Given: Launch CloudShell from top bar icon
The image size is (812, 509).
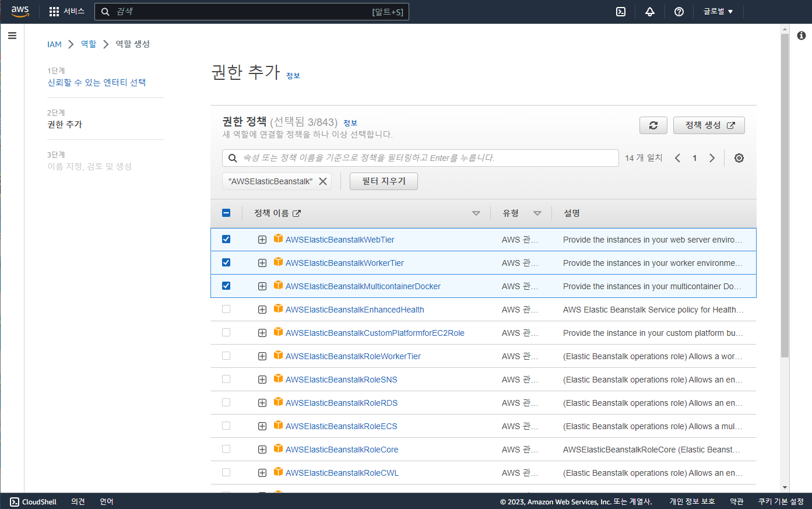Looking at the screenshot, I should [621, 12].
